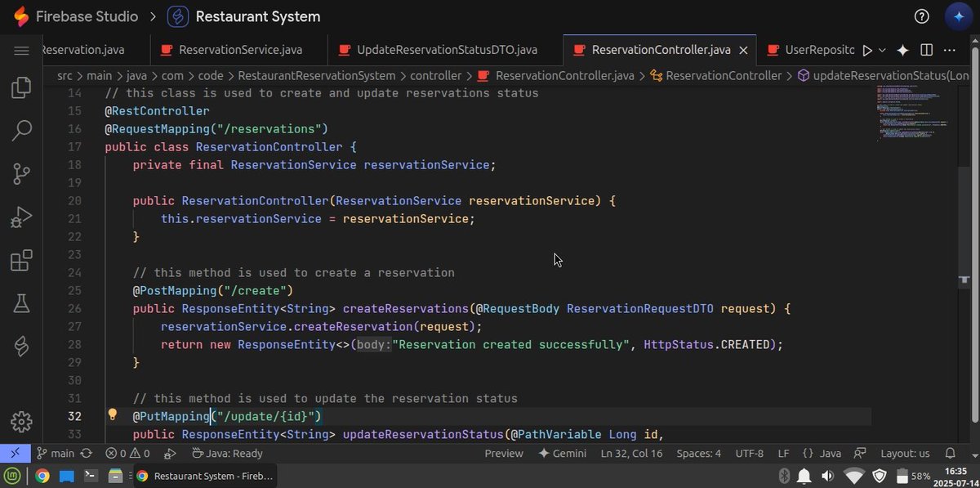Open Gemini sparkle in editor toolbar
Image resolution: width=980 pixels, height=488 pixels.
pos(902,50)
